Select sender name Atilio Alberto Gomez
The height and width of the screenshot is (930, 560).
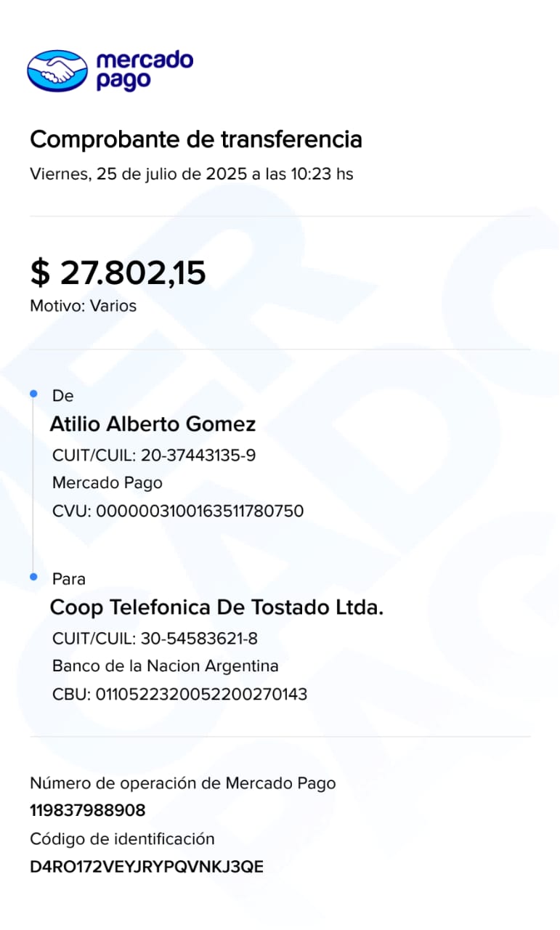click(x=153, y=424)
